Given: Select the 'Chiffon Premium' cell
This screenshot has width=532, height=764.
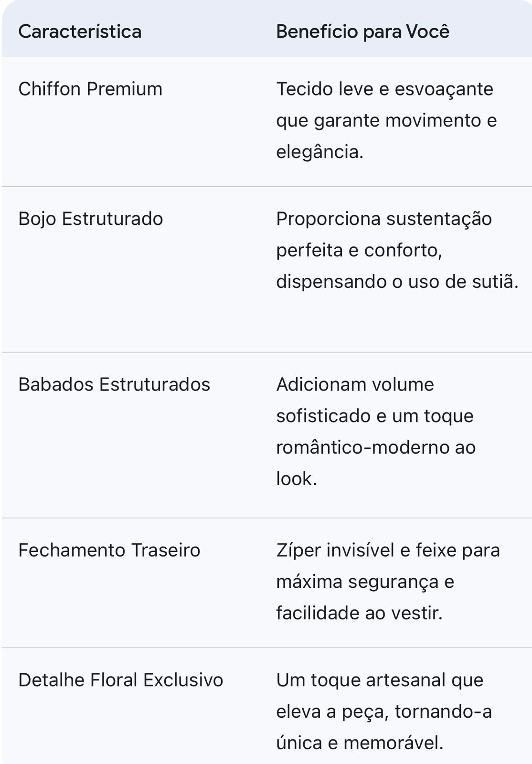Looking at the screenshot, I should (90, 89).
